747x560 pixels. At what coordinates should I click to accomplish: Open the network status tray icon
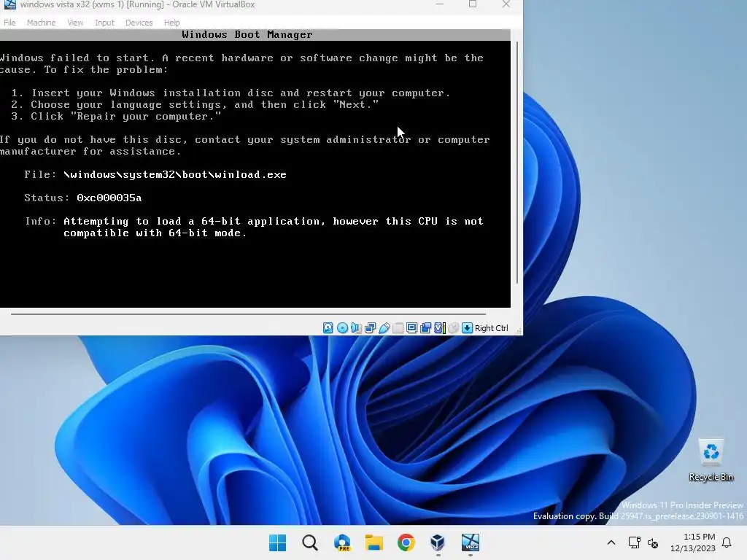coord(634,542)
